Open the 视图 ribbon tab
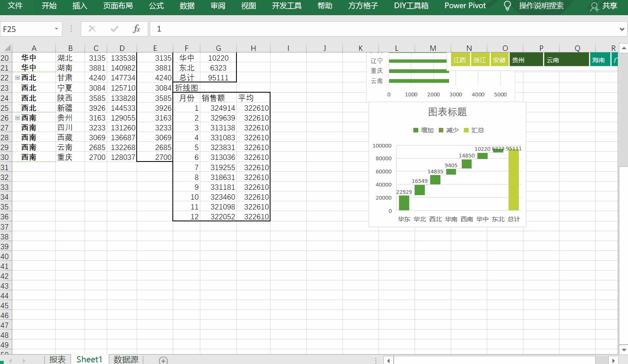628x364 pixels. (248, 6)
